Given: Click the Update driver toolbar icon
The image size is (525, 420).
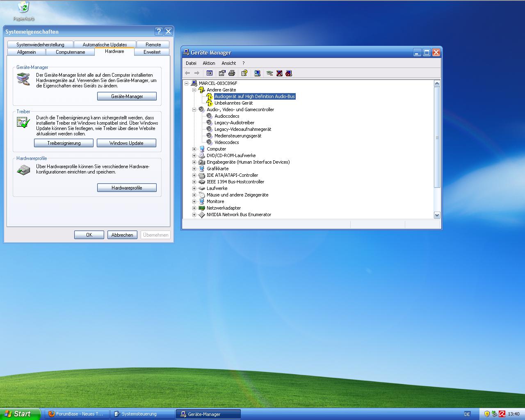Looking at the screenshot, I should (269, 73).
